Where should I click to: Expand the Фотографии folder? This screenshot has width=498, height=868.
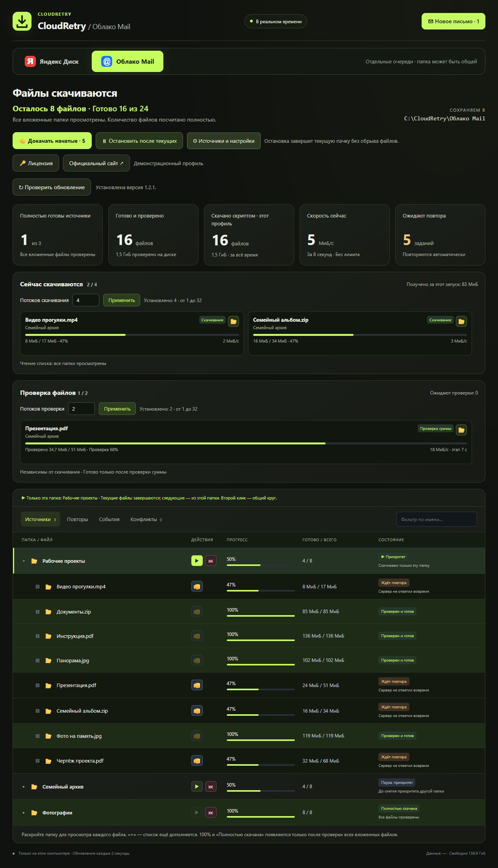coord(24,813)
